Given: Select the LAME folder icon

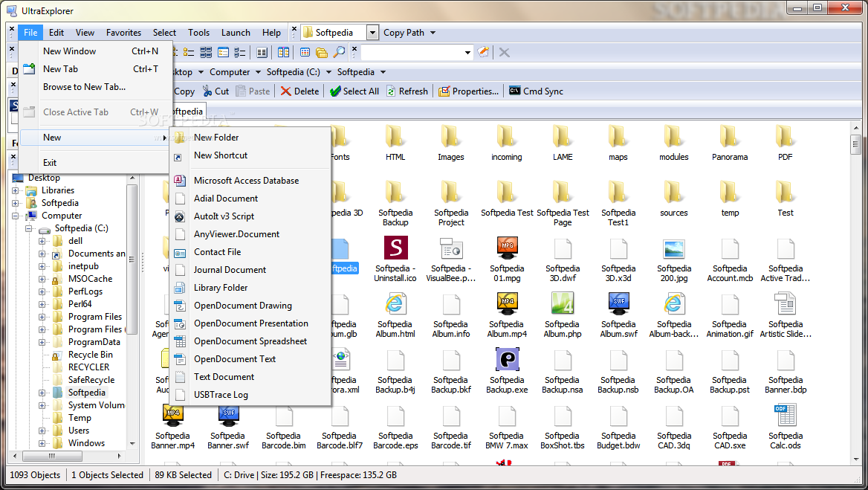Looking at the screenshot, I should (562, 137).
